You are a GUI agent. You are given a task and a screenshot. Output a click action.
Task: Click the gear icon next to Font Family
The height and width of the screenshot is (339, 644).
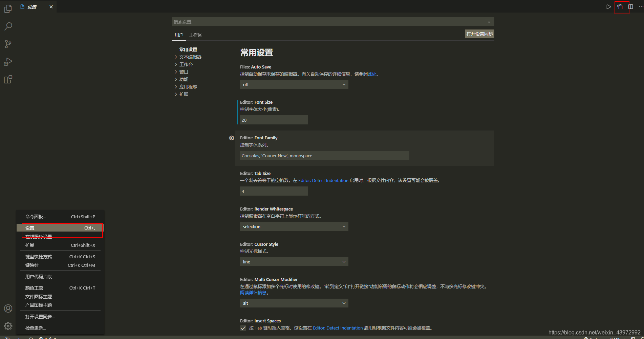[232, 138]
